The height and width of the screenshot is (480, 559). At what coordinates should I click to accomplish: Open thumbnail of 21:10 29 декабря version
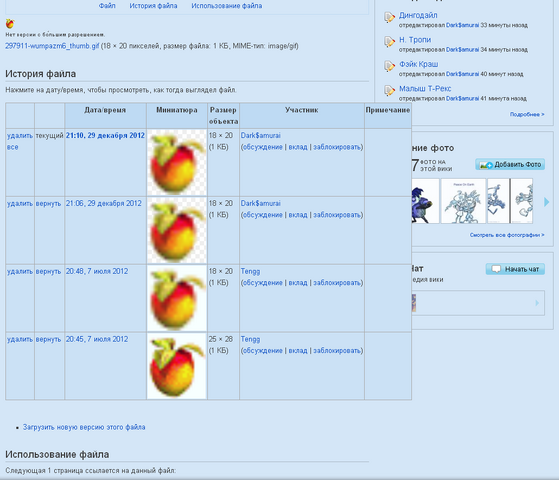pos(177,162)
